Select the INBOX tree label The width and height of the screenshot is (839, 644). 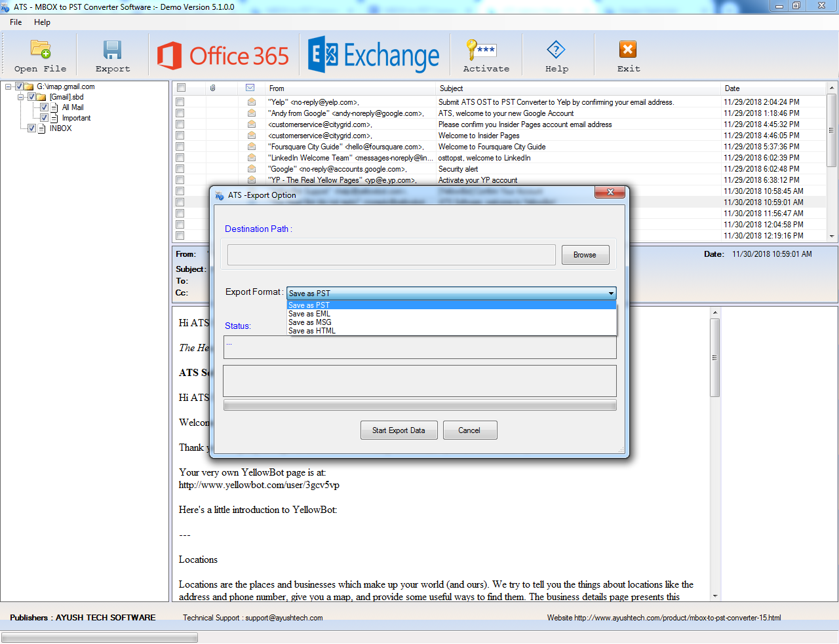point(61,128)
